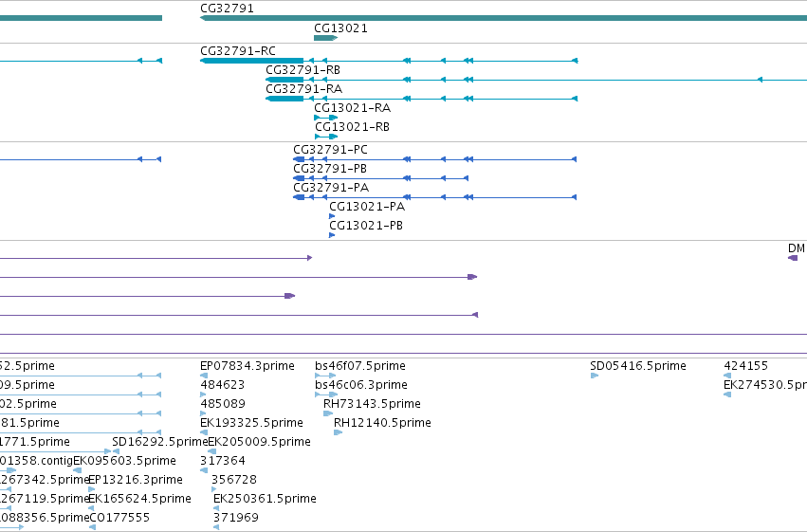Select EST EK274530.5prime
Screen dimensions: 807x532
coord(765,385)
